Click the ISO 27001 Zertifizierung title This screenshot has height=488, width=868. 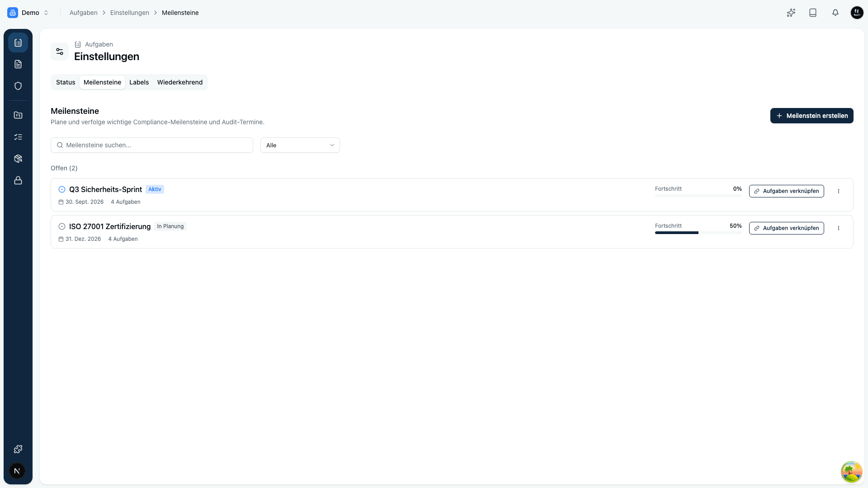[x=110, y=226]
